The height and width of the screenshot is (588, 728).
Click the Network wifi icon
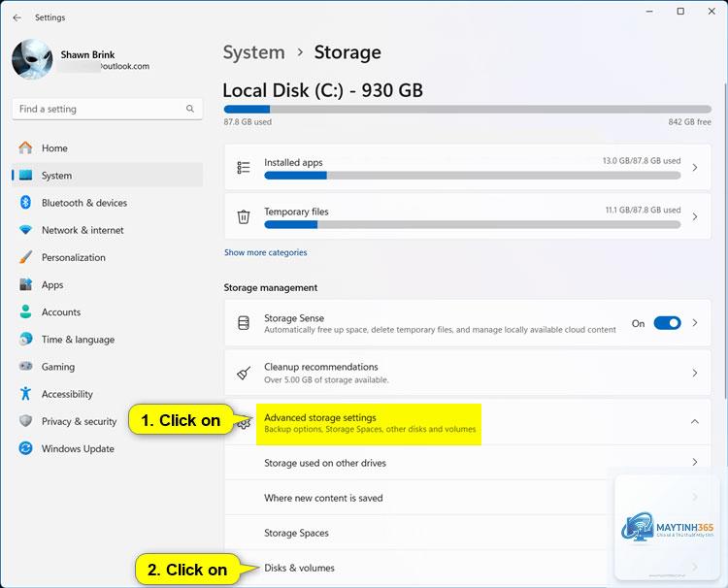[25, 230]
